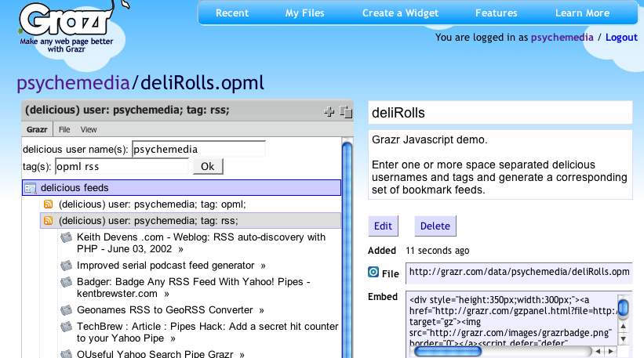This screenshot has width=644, height=358.
Task: Click the tag(s) input field
Action: pyautogui.click(x=122, y=167)
